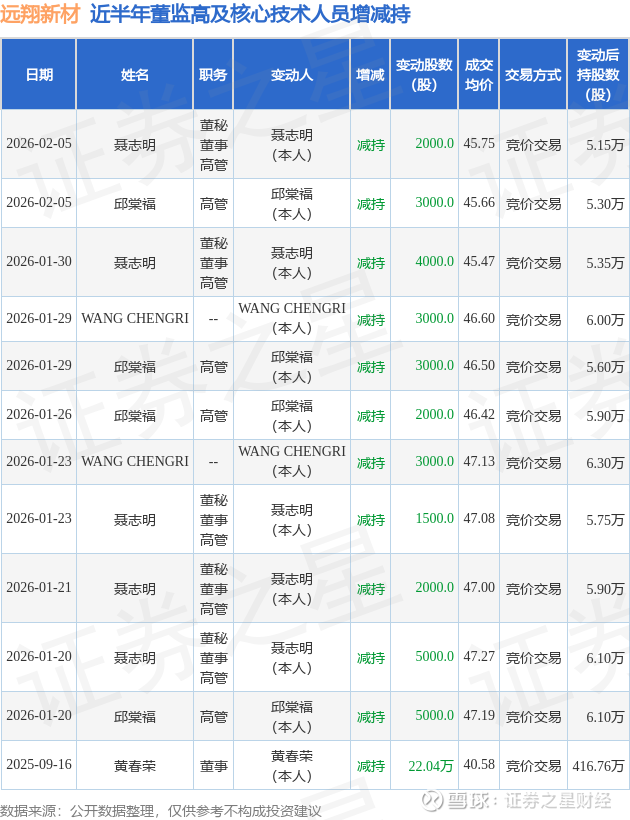Image resolution: width=630 pixels, height=820 pixels.
Task: Click 聂志明 name in the 2026-01-30 row
Action: 135,263
